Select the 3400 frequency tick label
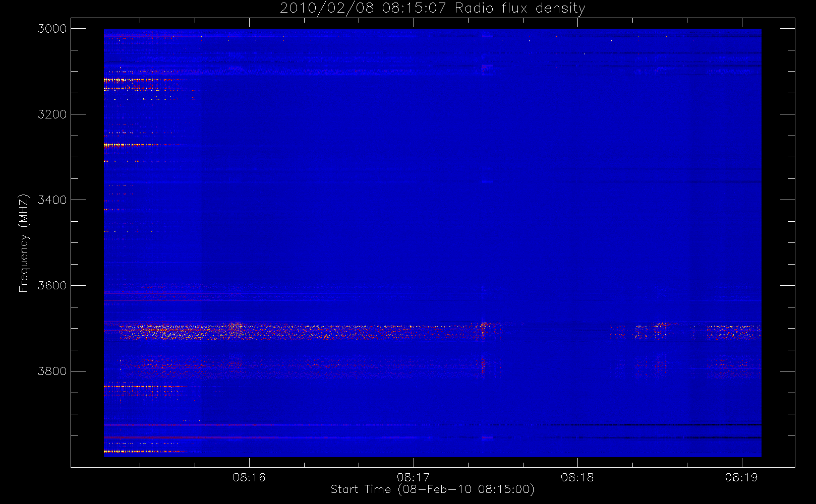The width and height of the screenshot is (816, 504). [x=52, y=200]
